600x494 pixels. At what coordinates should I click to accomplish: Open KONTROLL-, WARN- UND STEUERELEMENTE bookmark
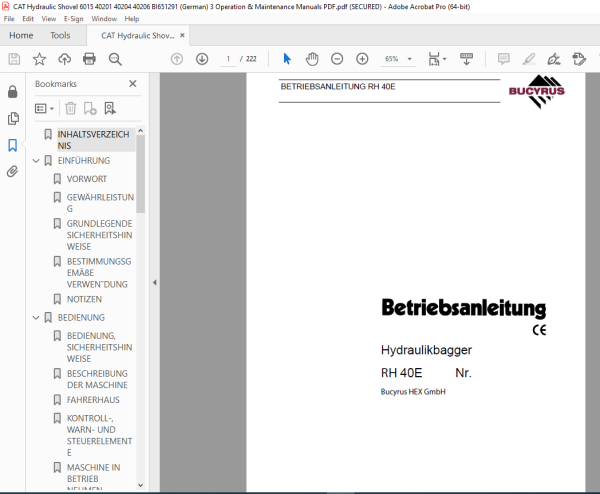99,435
